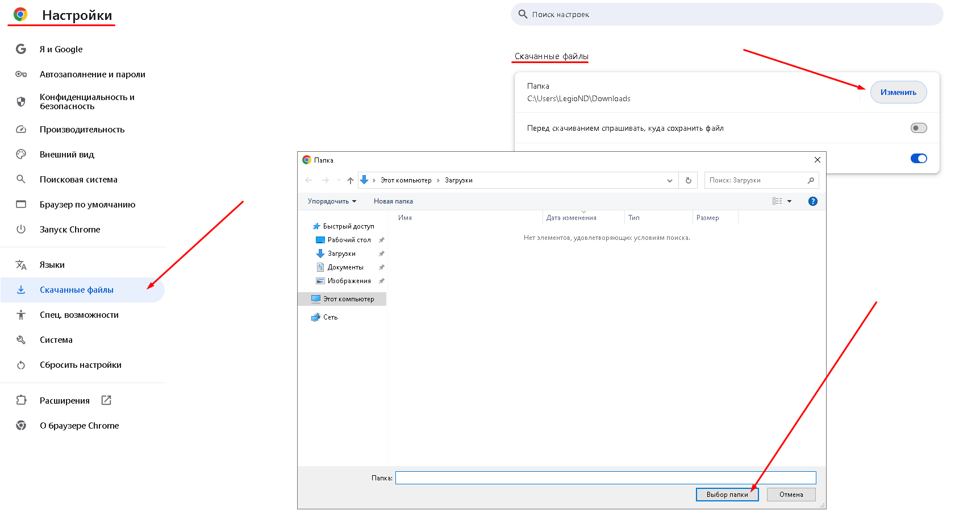Click the Google G icon for Я и Google
The image size is (980, 523).
tap(21, 49)
